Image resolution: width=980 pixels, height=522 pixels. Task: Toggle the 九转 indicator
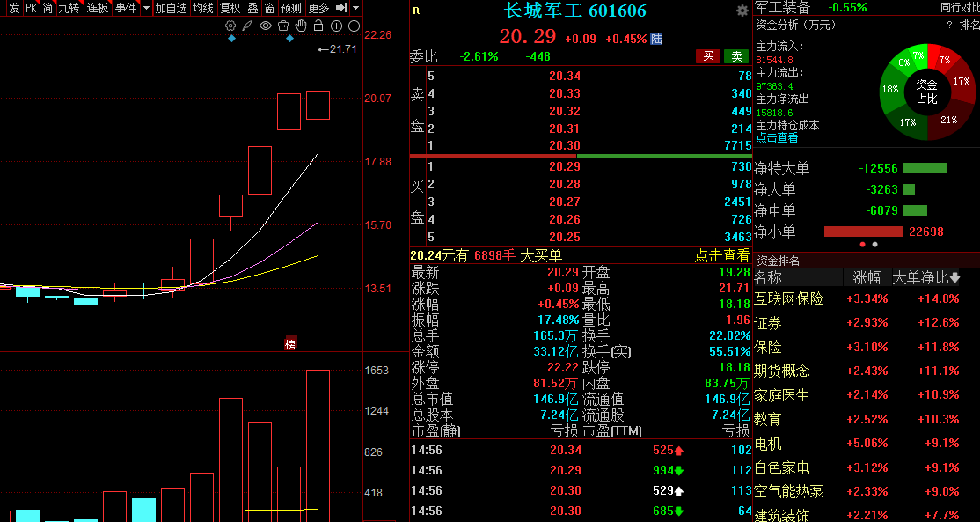pos(69,8)
